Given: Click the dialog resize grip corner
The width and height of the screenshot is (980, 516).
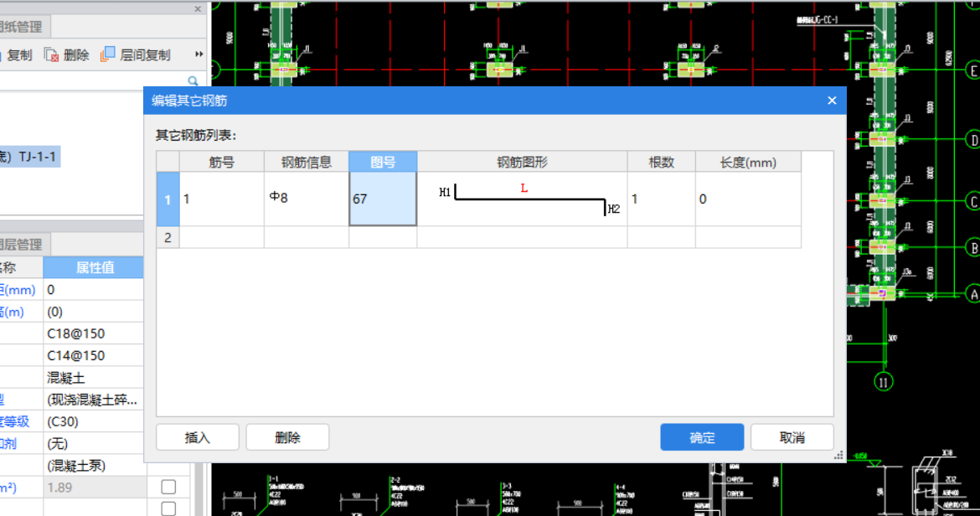Looking at the screenshot, I should [x=838, y=456].
